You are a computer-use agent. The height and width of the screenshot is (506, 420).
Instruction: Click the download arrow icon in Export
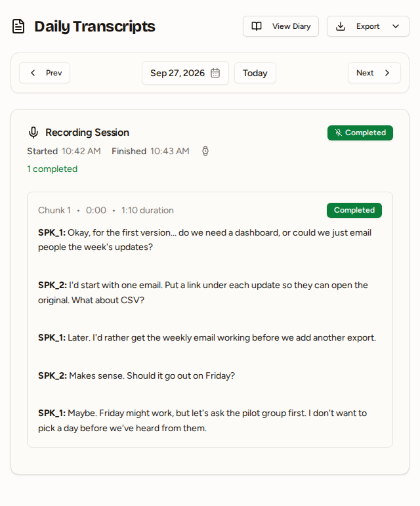click(x=341, y=26)
